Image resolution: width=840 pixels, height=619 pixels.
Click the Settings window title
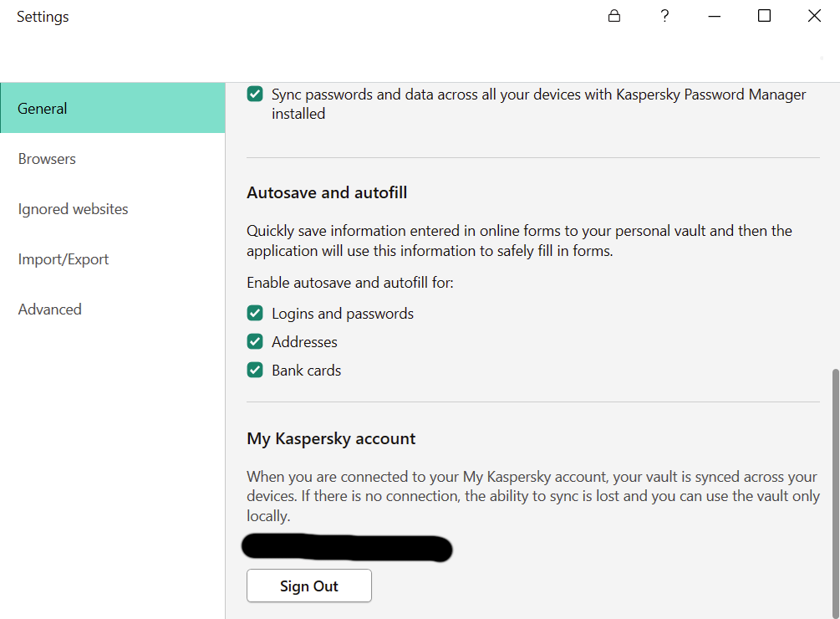click(x=43, y=17)
